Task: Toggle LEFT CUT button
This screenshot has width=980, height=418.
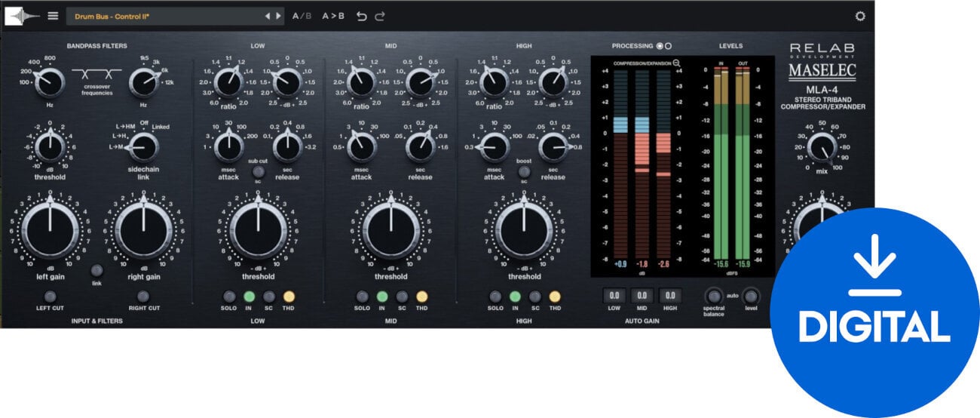Action: [x=50, y=297]
